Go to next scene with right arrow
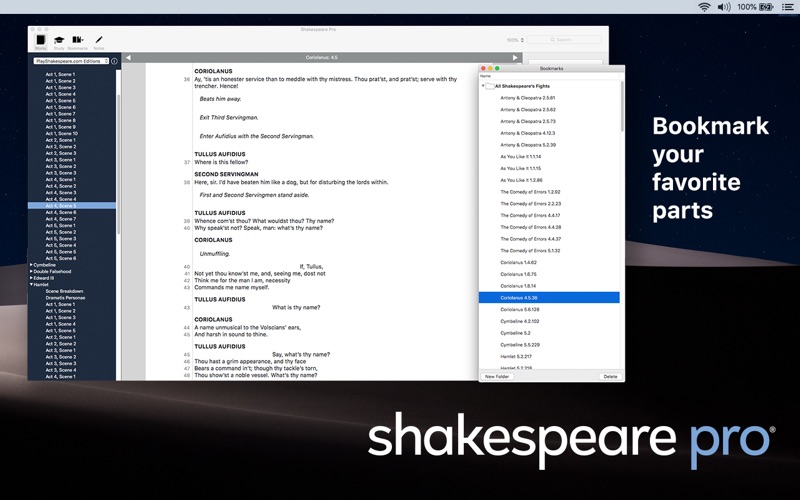 pyautogui.click(x=515, y=57)
